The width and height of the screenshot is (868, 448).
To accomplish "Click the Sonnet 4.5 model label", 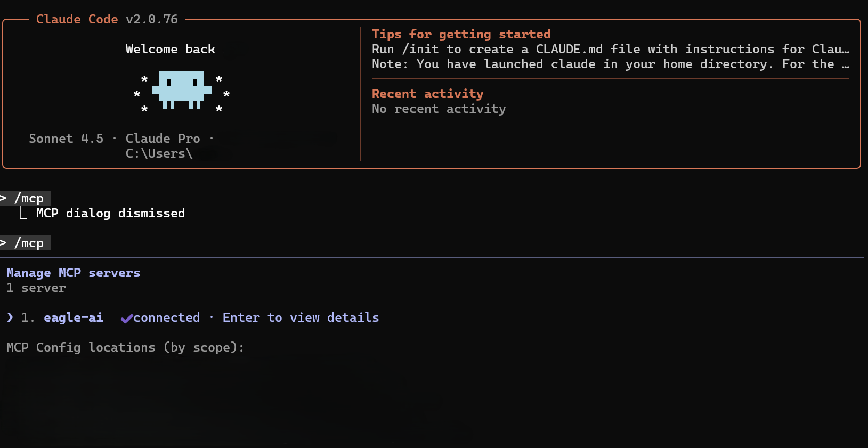I will coord(66,139).
